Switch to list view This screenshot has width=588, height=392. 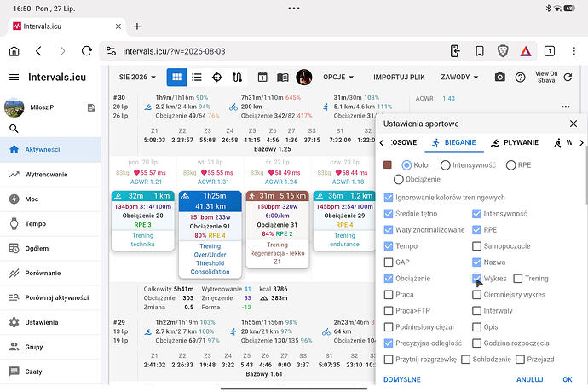197,77
